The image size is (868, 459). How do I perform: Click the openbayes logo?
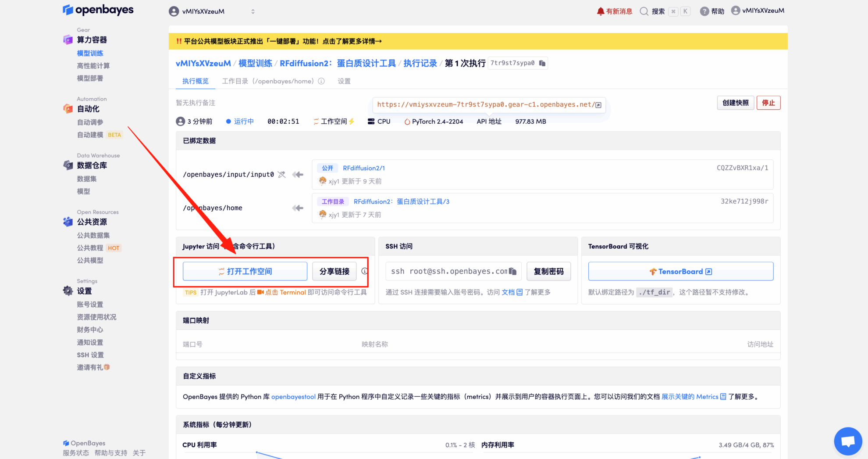pos(98,10)
